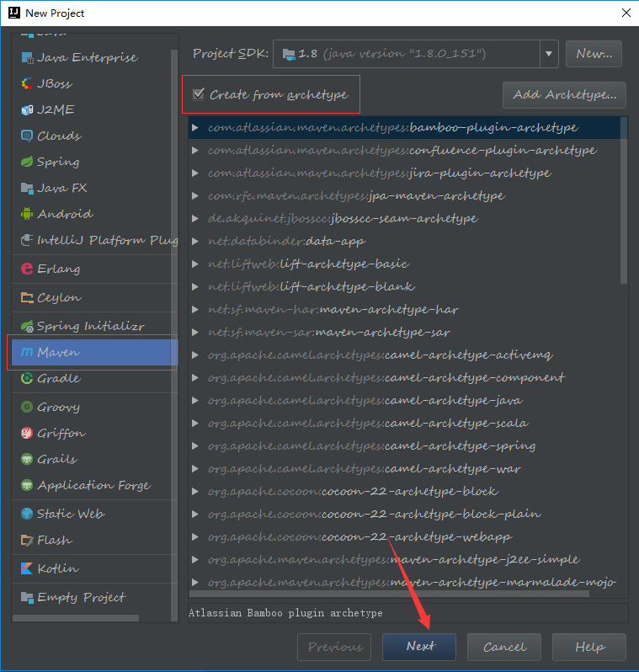Select camel-archetype-war row text
The width and height of the screenshot is (639, 672).
[365, 468]
